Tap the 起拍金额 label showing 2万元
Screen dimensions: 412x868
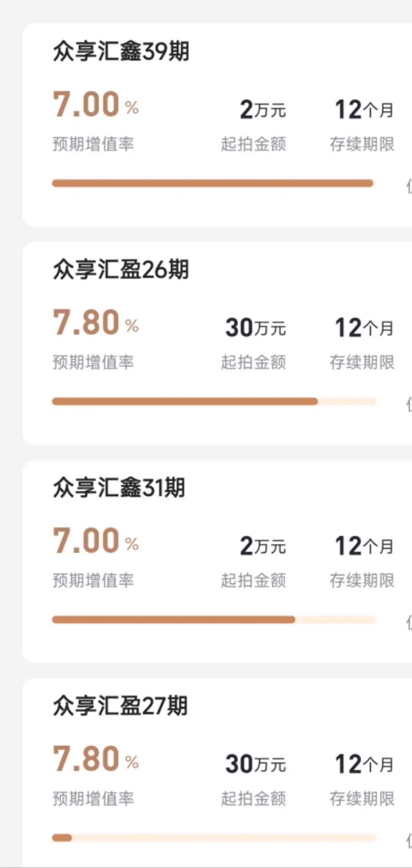coord(253,145)
